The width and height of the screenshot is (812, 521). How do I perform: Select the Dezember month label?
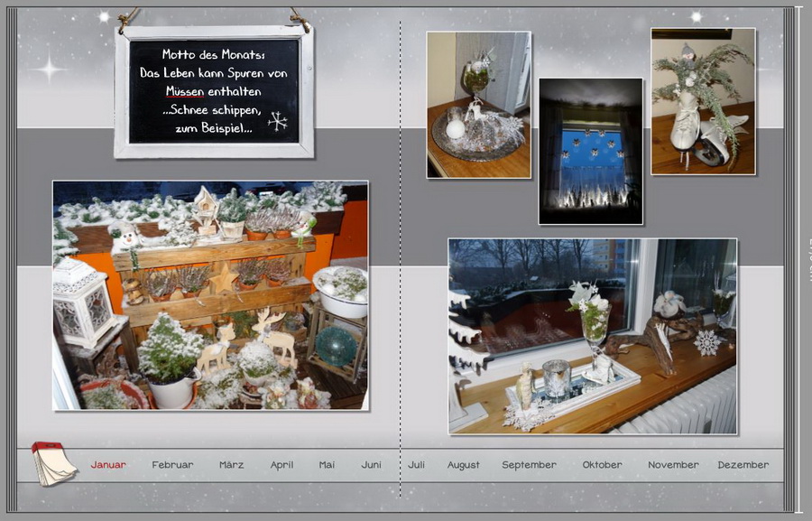(743, 464)
